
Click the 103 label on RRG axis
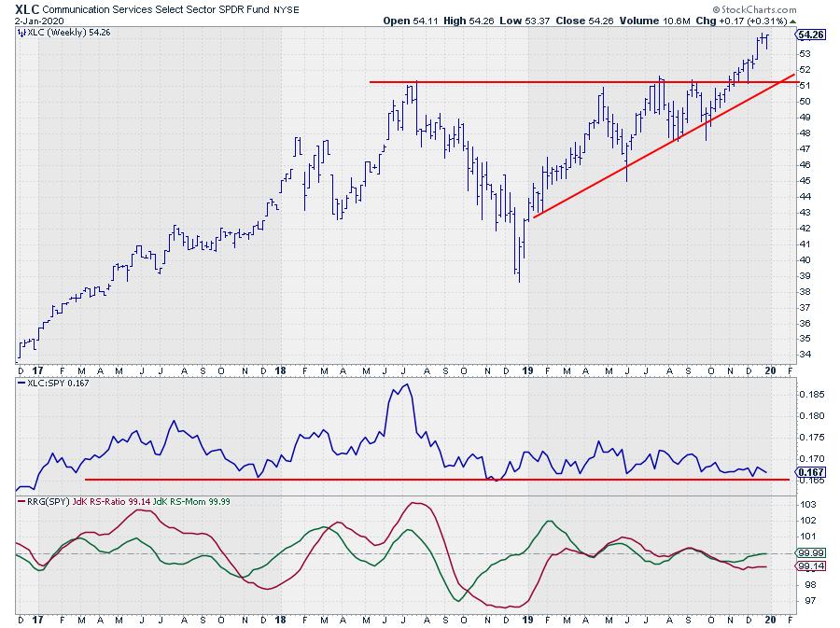pos(808,505)
